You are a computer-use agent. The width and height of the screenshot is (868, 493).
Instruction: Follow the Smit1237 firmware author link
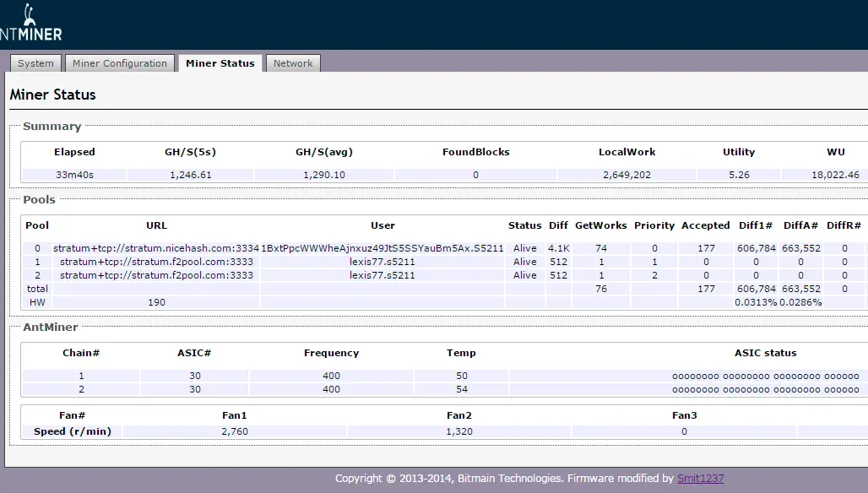pos(700,478)
